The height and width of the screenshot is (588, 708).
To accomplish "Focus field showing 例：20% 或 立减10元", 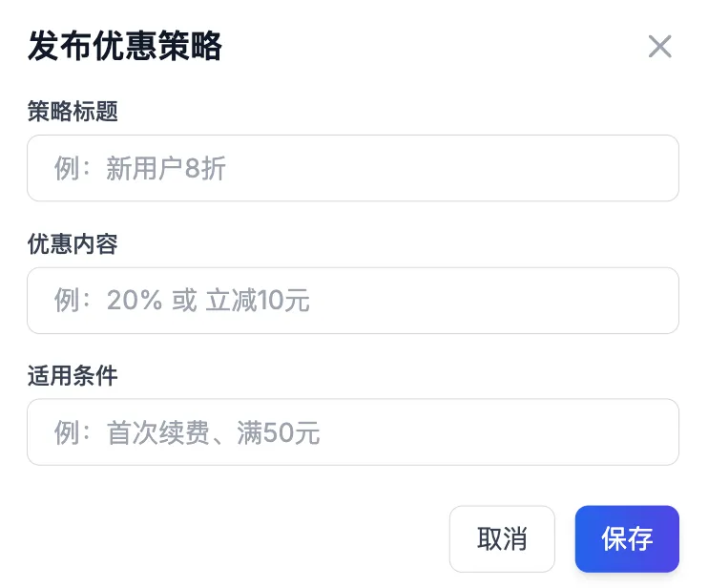I will click(x=352, y=301).
